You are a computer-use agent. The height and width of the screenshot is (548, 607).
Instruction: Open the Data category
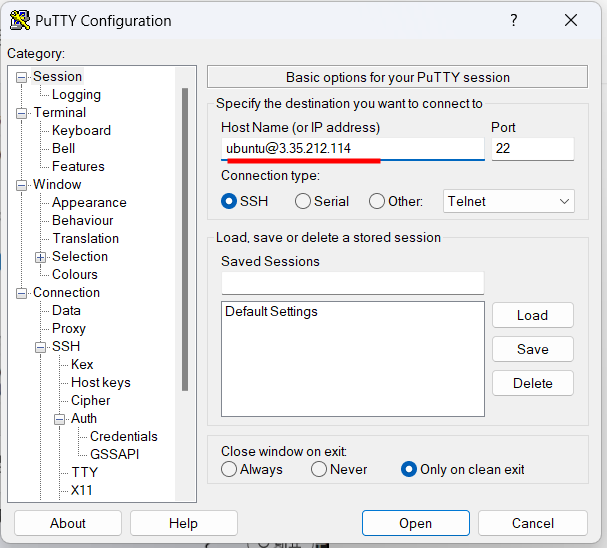(66, 310)
